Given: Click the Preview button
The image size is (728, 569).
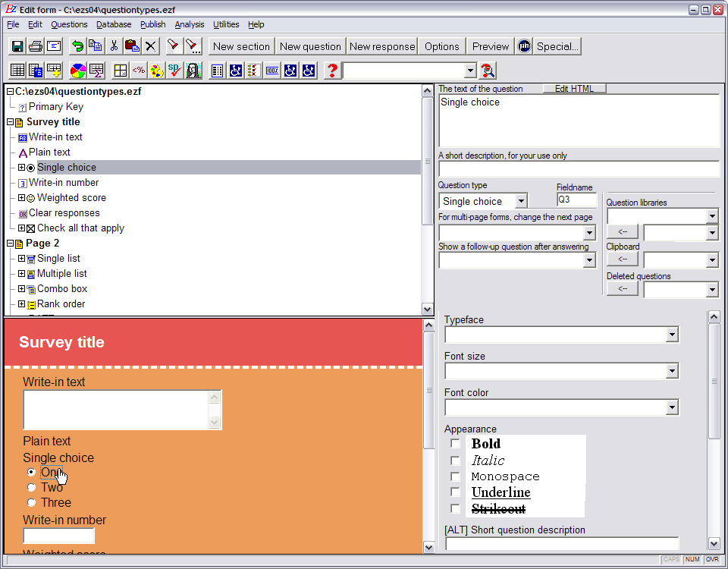Looking at the screenshot, I should (491, 46).
